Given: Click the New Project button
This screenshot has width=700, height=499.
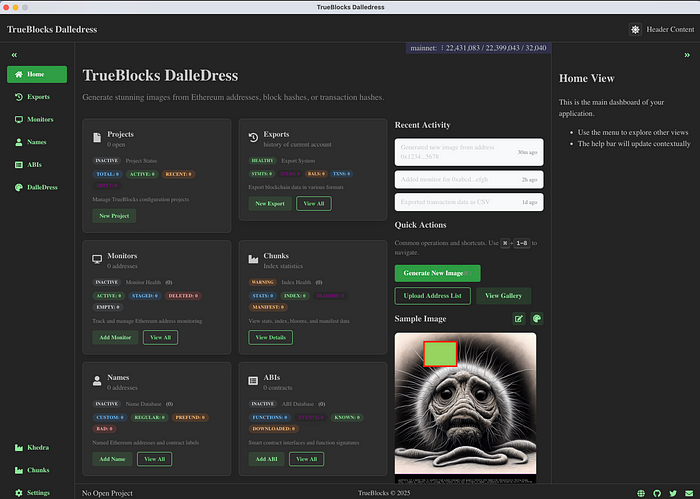Looking at the screenshot, I should tap(114, 216).
